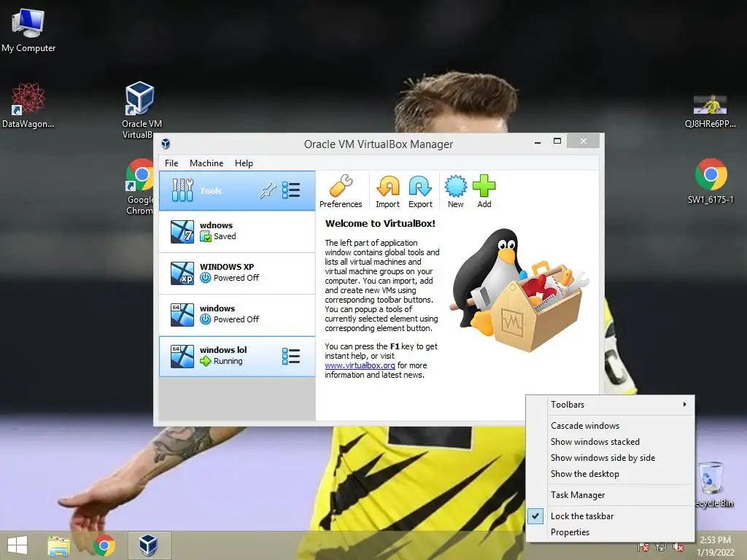
Task: Click the QJ8HRe6PP image file thumbnail
Action: 710,112
